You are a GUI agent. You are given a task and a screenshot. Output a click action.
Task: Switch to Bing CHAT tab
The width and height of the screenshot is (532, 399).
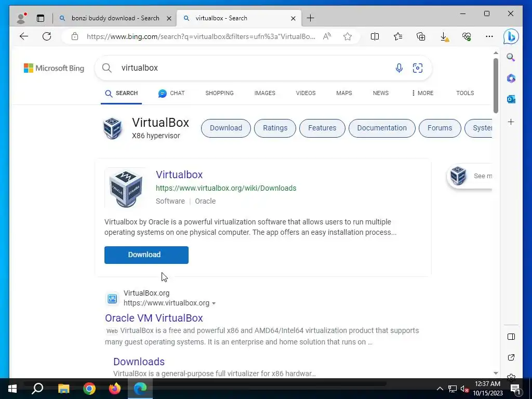point(171,93)
